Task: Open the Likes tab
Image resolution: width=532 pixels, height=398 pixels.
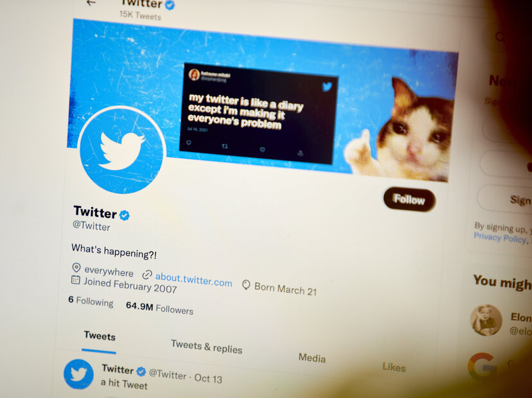Action: click(x=394, y=367)
